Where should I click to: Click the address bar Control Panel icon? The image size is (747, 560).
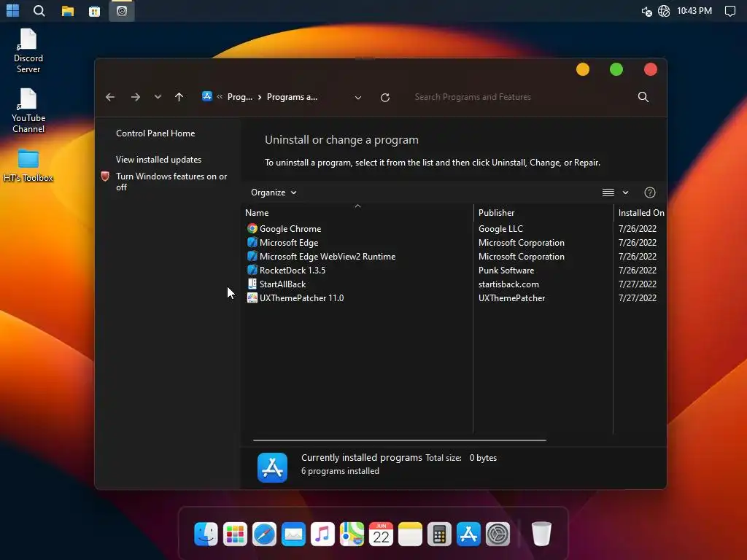click(x=206, y=97)
